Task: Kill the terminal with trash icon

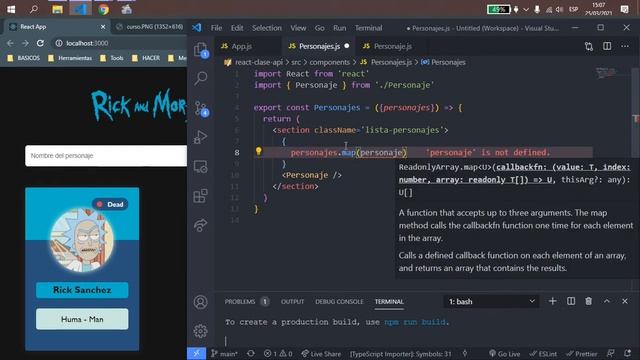Action: click(x=589, y=301)
